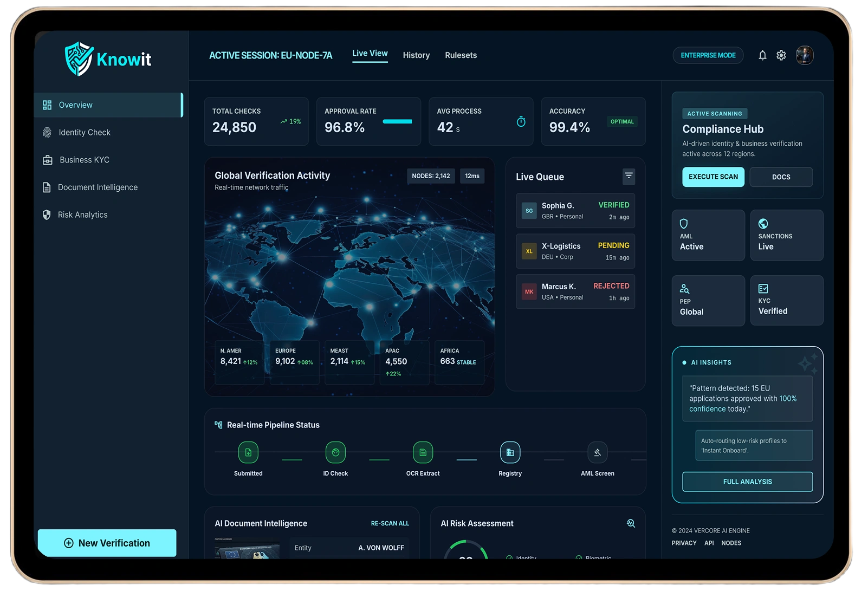Viewport: 868px width, 604px height.
Task: Click the NODES: 2,142 badge
Action: (x=431, y=176)
